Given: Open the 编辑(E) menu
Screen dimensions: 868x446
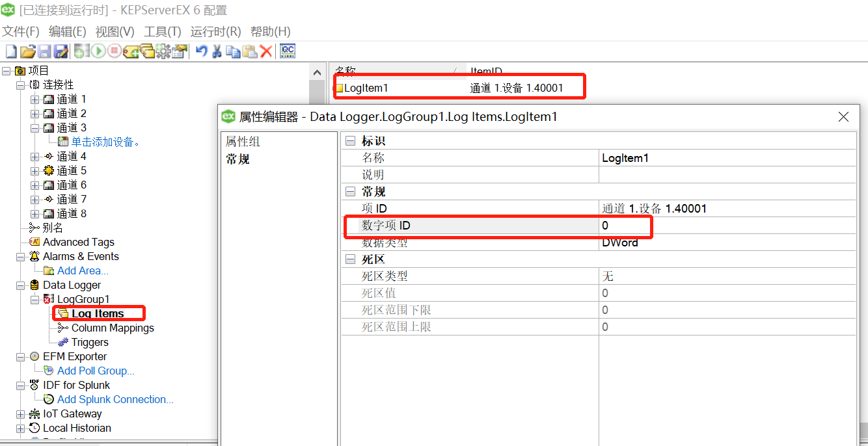Looking at the screenshot, I should [x=68, y=31].
